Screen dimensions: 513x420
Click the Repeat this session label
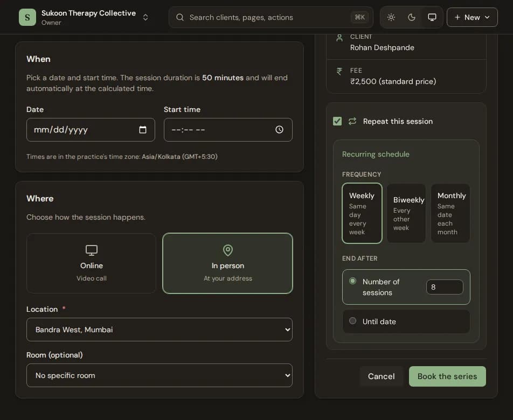click(398, 121)
